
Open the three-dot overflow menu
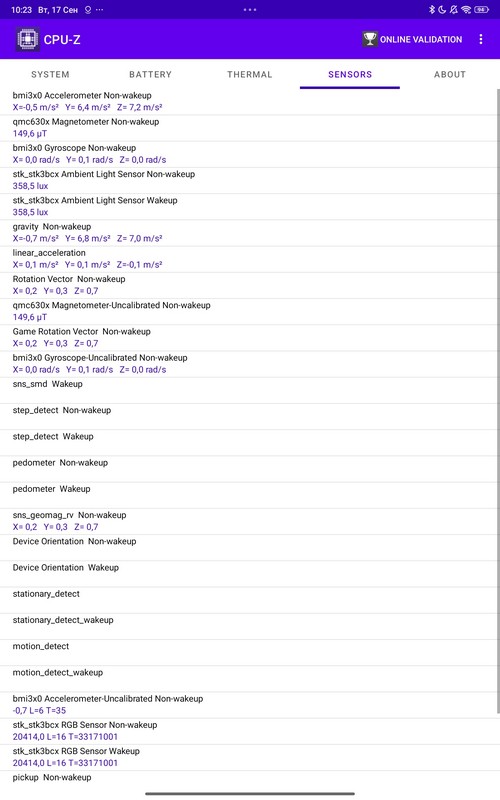tap(481, 39)
